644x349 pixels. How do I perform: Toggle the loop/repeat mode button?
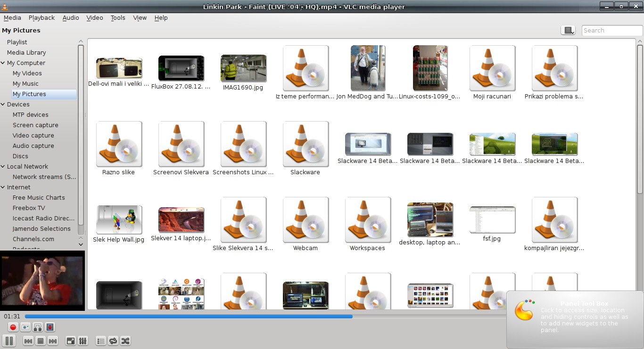113,341
